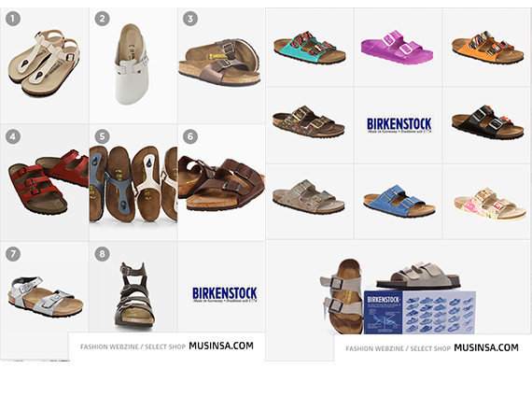Viewport: 532px width, 396px height.
Task: Click the Birkenstock logo in the right grid
Action: [x=399, y=125]
